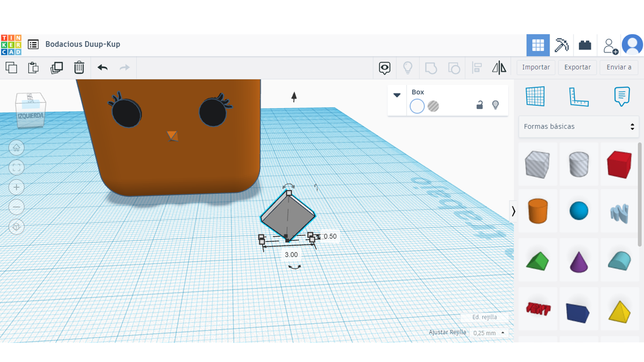Open the designs list icon
644x362 pixels.
[33, 44]
